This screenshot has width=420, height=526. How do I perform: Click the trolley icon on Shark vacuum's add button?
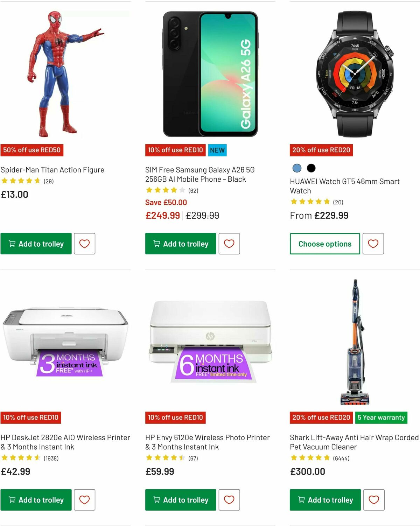(301, 500)
